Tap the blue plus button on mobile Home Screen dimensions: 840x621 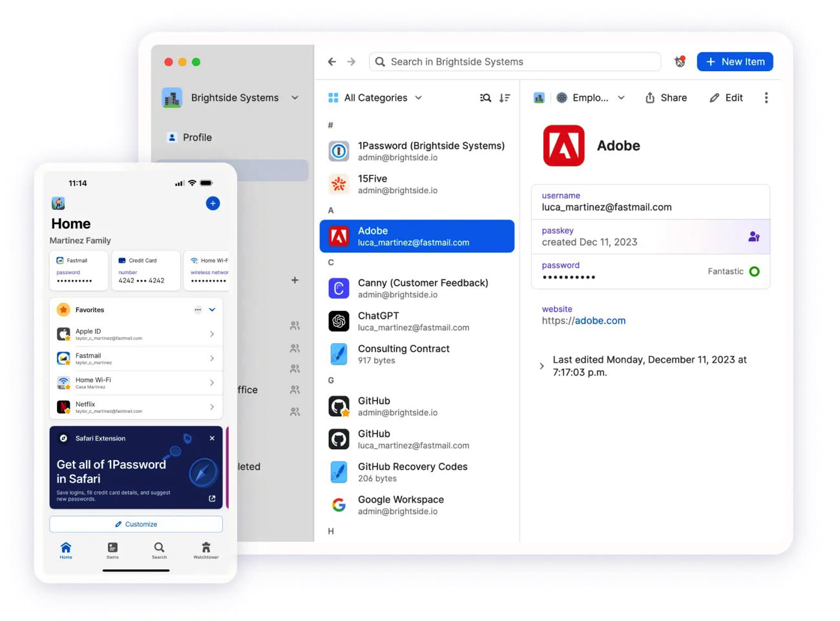tap(213, 204)
